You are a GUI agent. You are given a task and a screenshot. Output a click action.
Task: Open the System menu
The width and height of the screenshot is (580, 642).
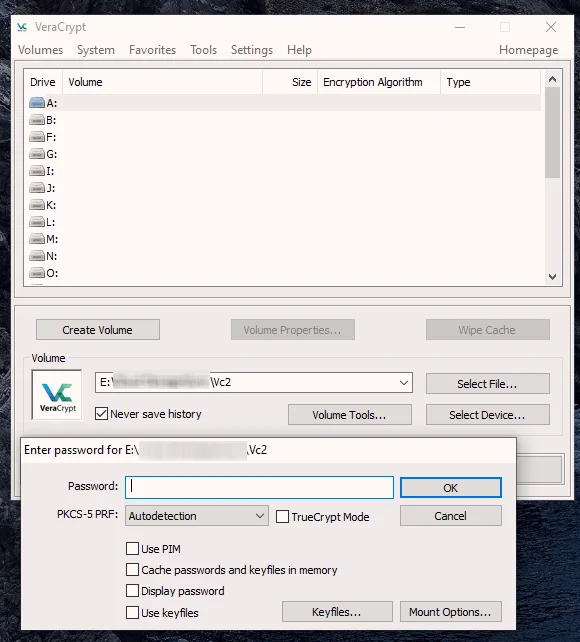tap(96, 50)
